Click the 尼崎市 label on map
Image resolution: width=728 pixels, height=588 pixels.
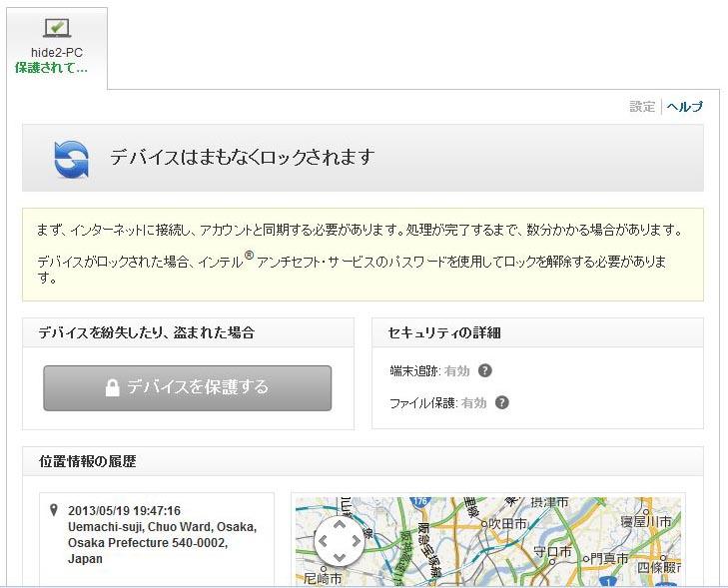323,578
